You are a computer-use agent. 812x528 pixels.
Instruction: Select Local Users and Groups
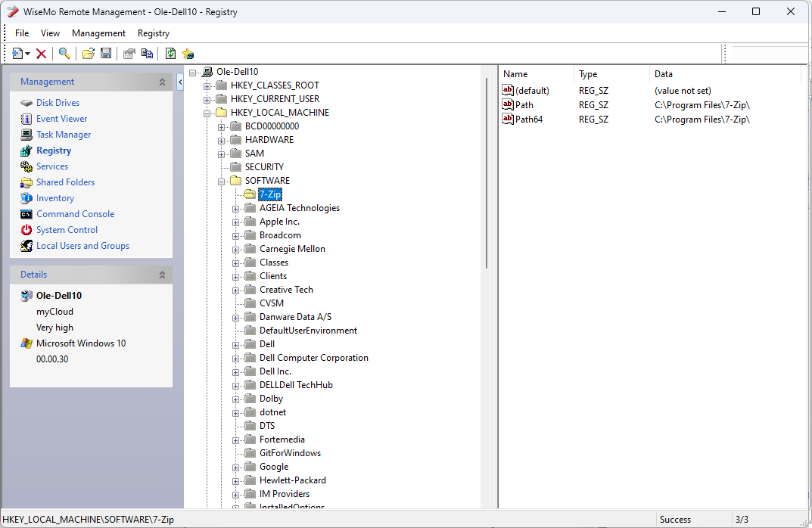click(x=82, y=245)
